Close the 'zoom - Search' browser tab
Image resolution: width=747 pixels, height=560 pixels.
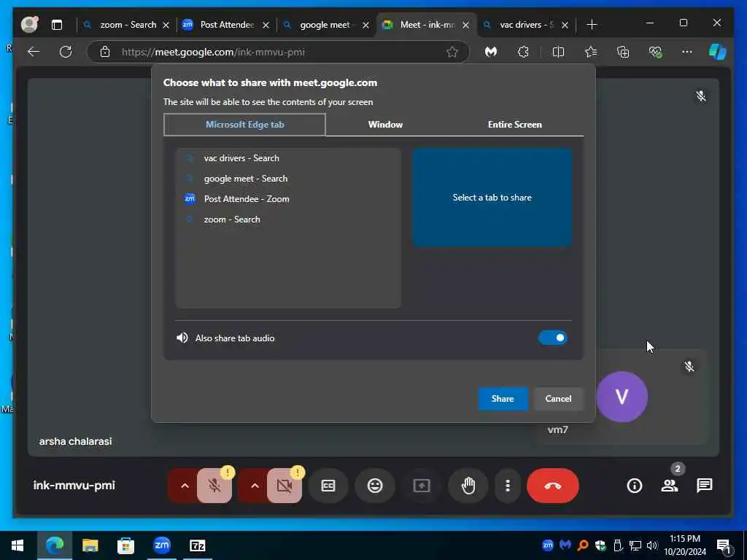166,26
